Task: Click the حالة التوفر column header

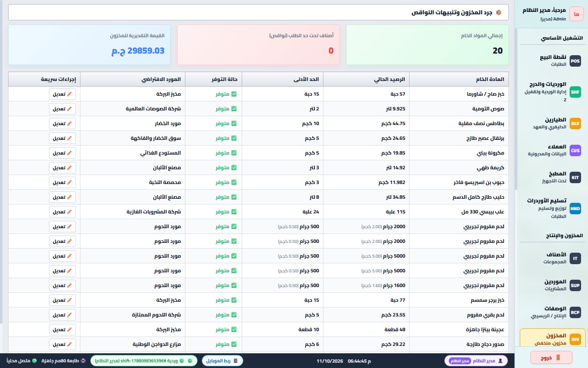Action: click(213, 79)
